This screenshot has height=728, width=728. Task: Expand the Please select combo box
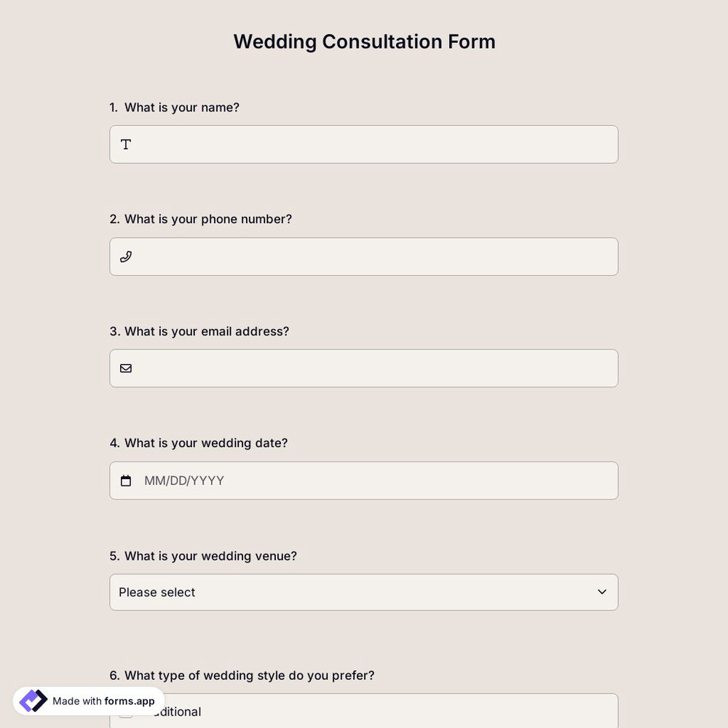coord(364,592)
